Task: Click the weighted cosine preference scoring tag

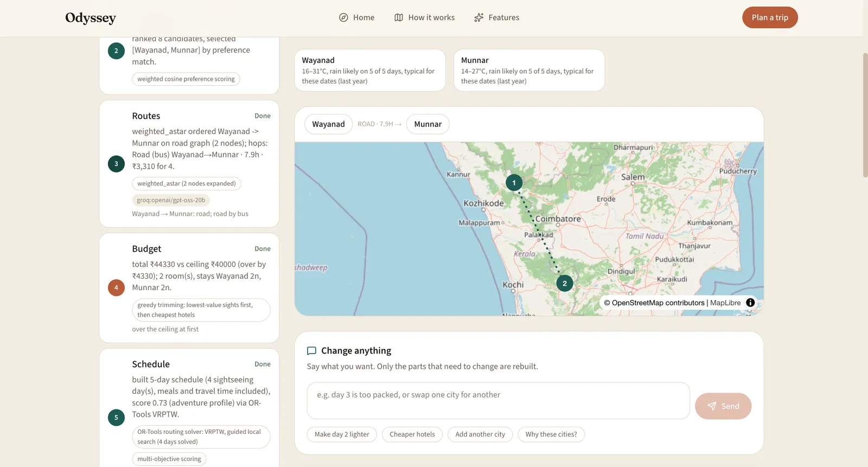Action: click(x=186, y=79)
